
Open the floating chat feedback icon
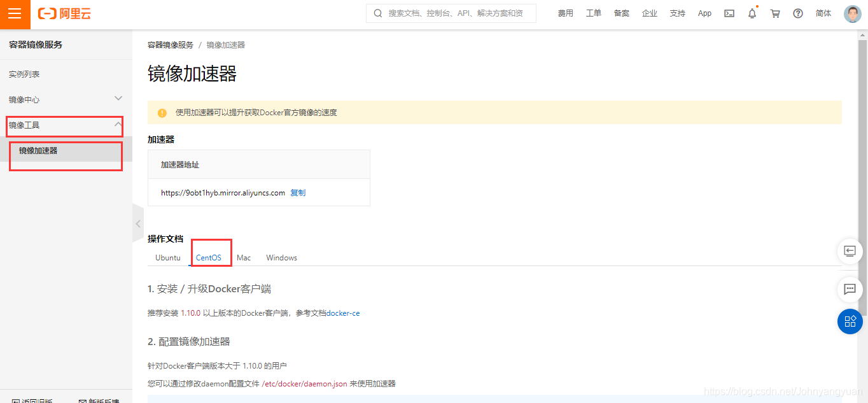click(850, 289)
